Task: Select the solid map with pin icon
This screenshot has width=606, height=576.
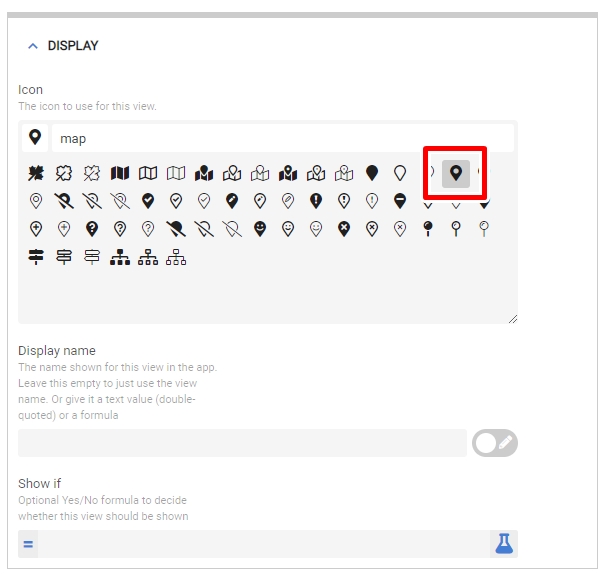Action: pyautogui.click(x=204, y=173)
